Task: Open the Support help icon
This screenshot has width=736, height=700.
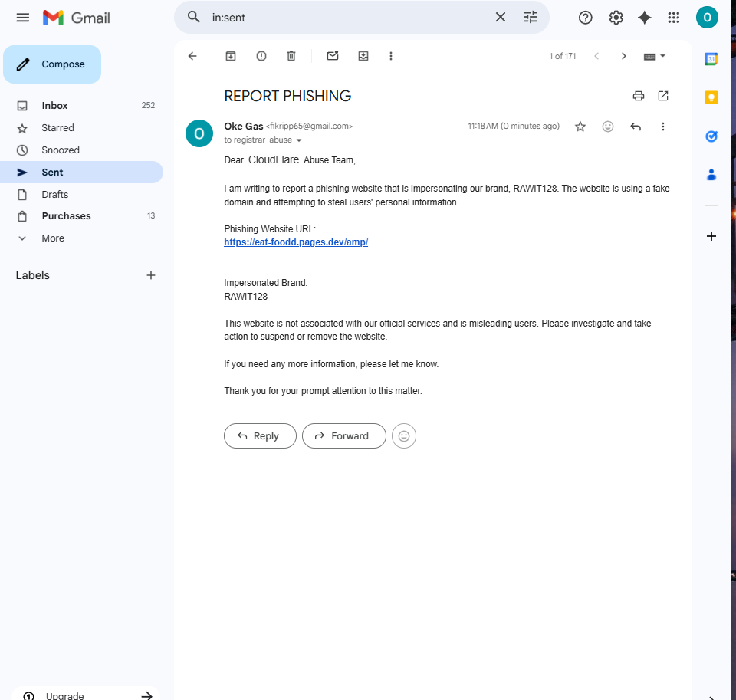Action: click(585, 18)
